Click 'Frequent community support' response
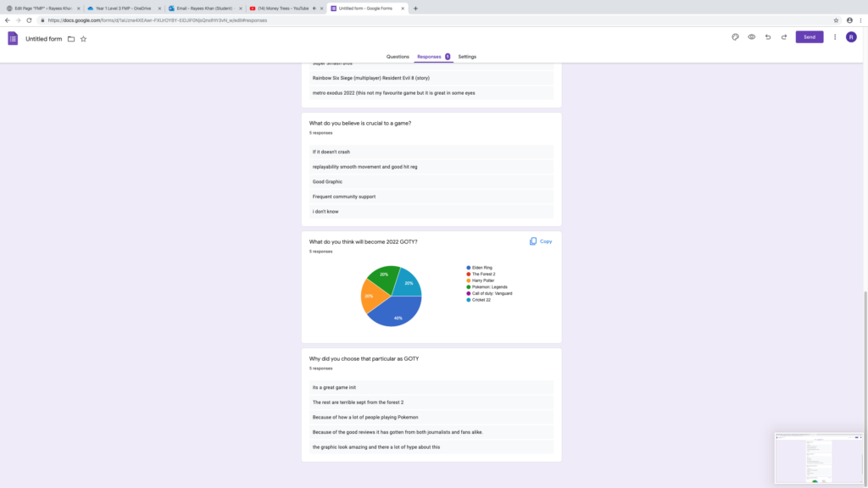 (x=431, y=197)
